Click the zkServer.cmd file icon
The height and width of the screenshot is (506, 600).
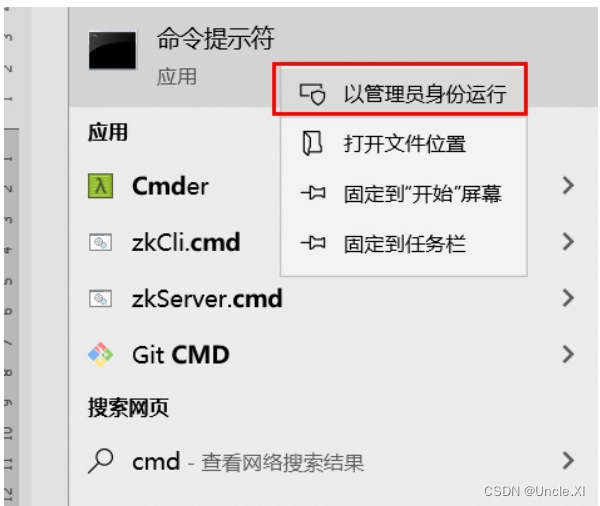(x=100, y=299)
